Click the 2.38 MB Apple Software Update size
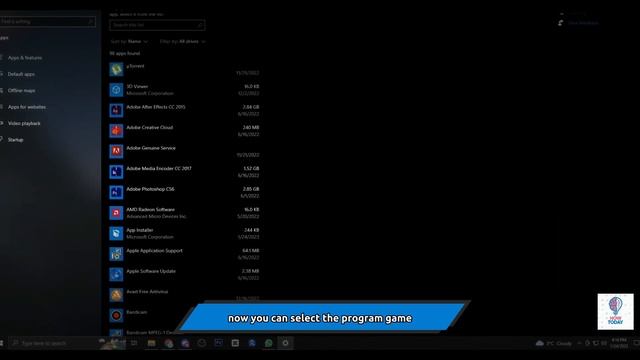640x360 pixels. click(251, 271)
